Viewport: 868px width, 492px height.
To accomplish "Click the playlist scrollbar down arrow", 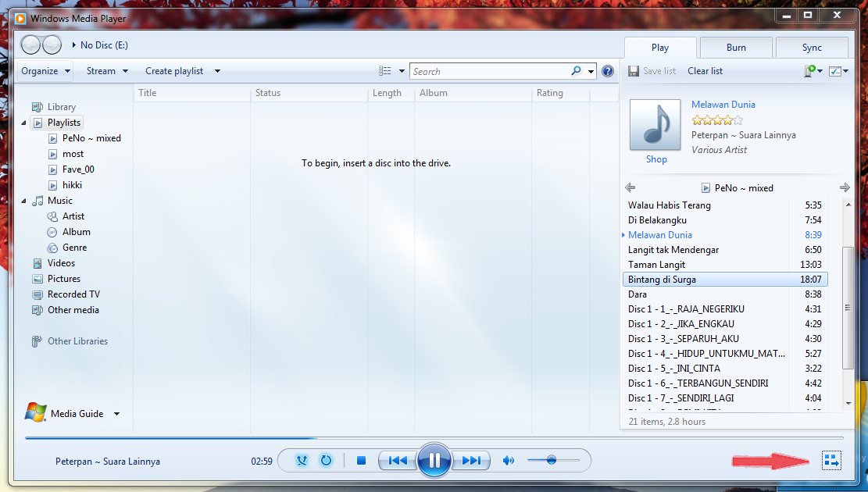I will [848, 404].
